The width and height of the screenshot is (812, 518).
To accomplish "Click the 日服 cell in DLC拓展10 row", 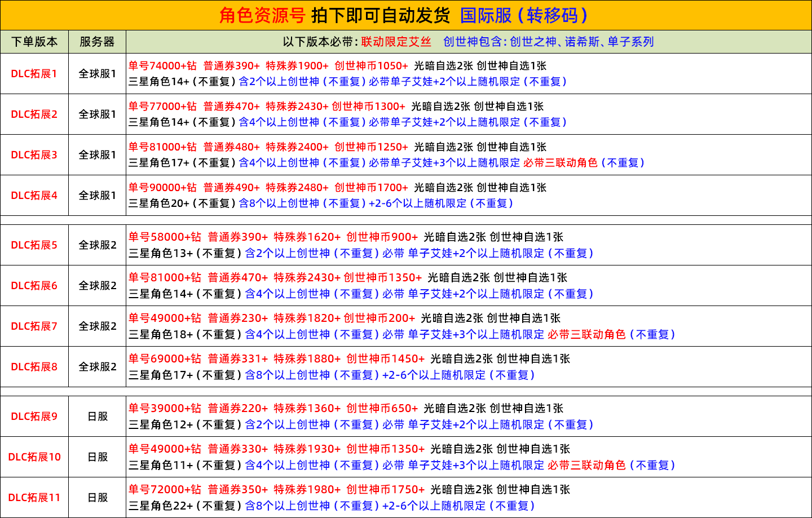I will [97, 457].
